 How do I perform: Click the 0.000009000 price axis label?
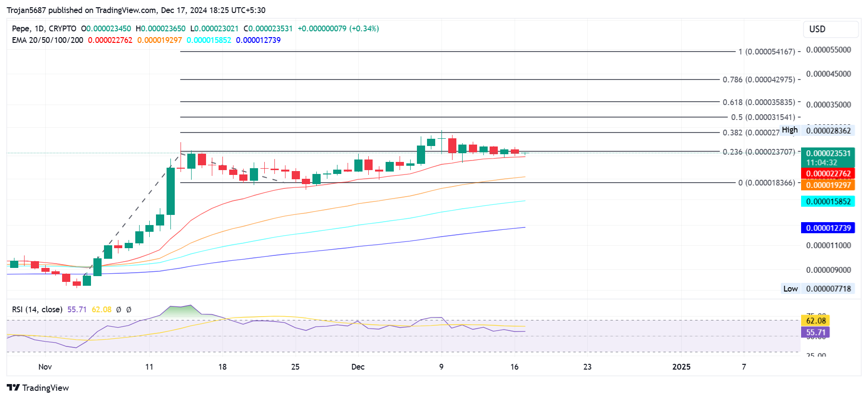click(x=829, y=270)
